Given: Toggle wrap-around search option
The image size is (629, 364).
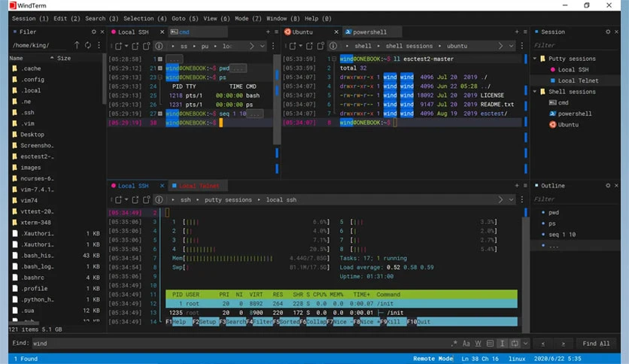Looking at the screenshot, I should [515, 344].
